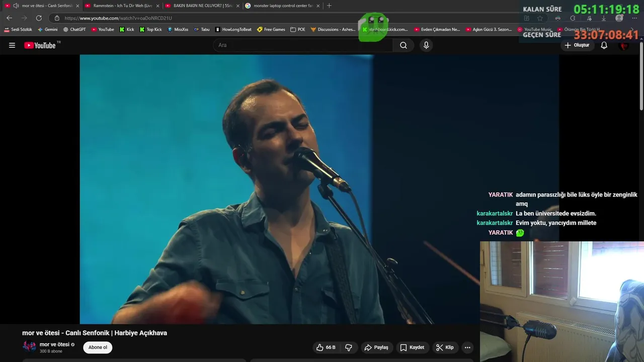Open the Discussions - Ashes bookmark
Image resolution: width=644 pixels, height=362 pixels.
point(333,30)
